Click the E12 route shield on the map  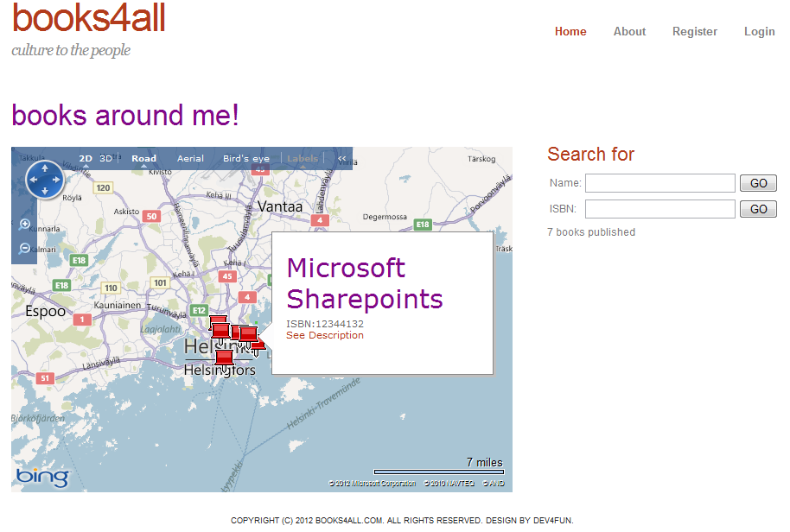[199, 311]
